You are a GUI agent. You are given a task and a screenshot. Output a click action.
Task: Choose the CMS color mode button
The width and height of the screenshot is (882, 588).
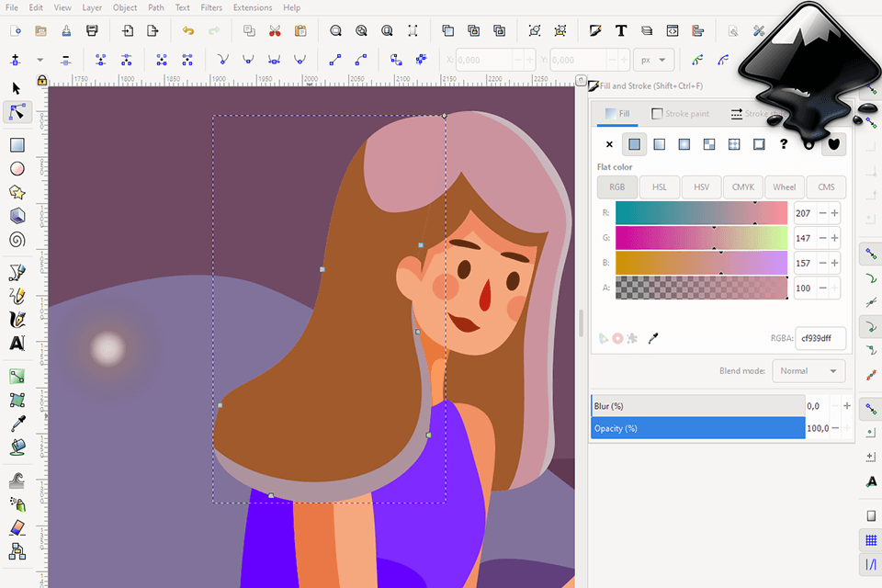click(x=826, y=187)
